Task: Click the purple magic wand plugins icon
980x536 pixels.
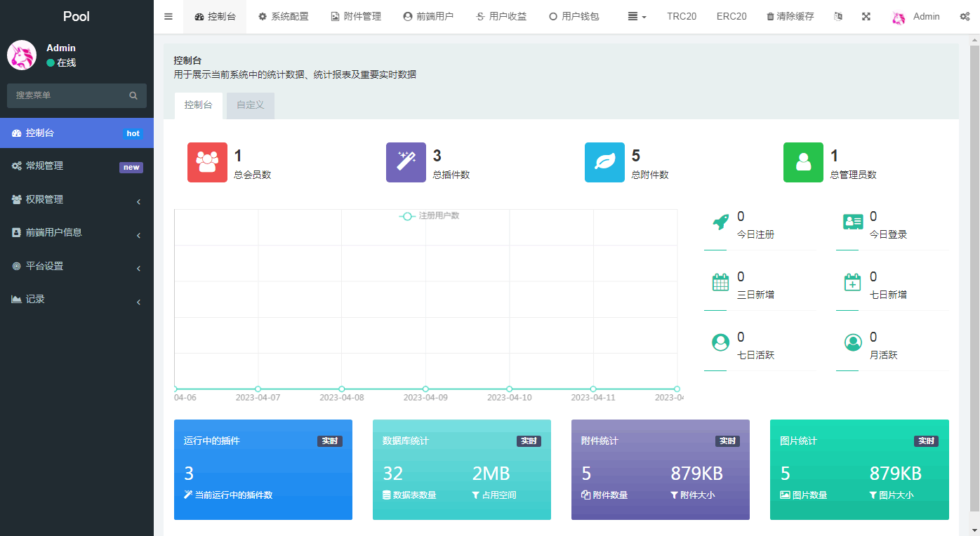Action: [406, 162]
